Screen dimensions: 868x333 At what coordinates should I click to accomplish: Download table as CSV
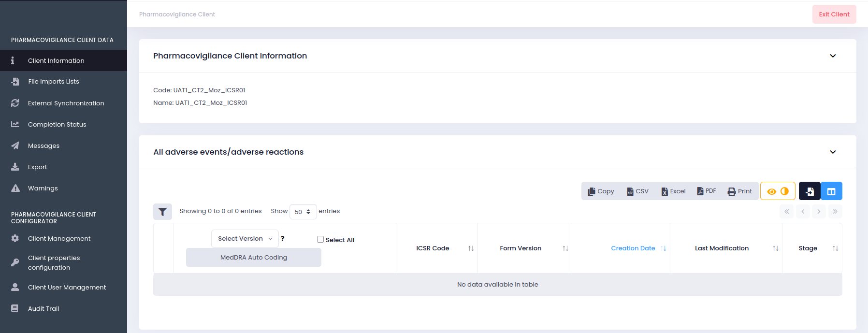click(x=637, y=191)
